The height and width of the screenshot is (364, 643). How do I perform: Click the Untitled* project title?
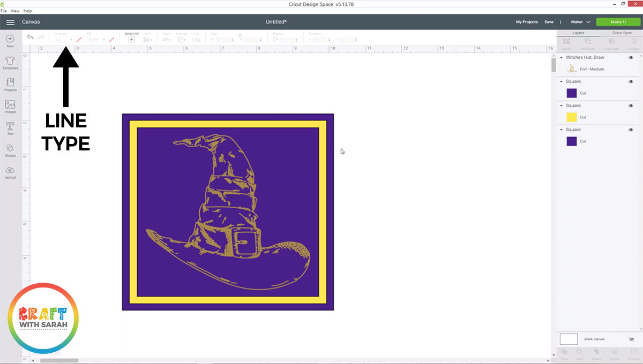[x=276, y=22]
